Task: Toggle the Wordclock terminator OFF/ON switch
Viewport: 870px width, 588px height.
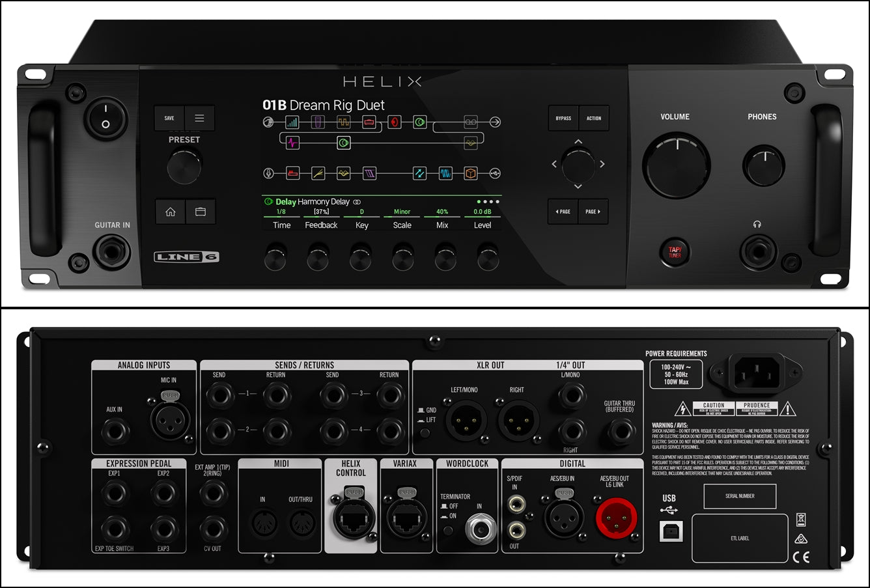Action: point(447,530)
